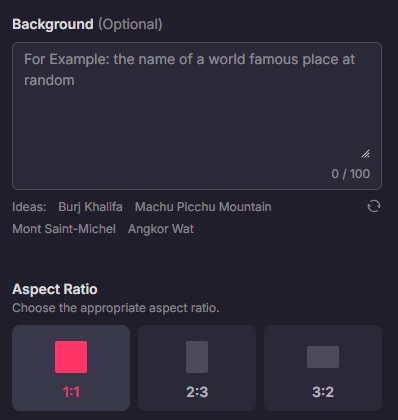Pick the 3:2 aspect ratio option
The width and height of the screenshot is (398, 420).
point(323,368)
